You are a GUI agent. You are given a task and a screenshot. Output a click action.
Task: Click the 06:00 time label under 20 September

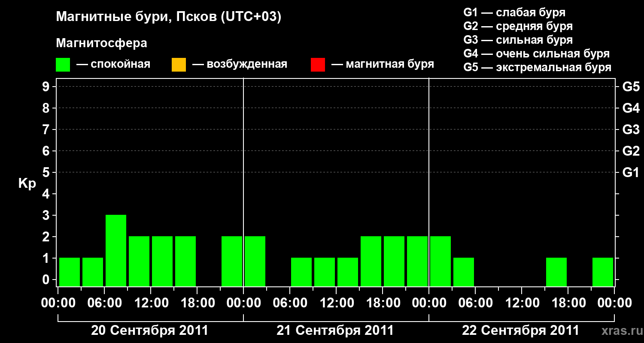click(104, 303)
